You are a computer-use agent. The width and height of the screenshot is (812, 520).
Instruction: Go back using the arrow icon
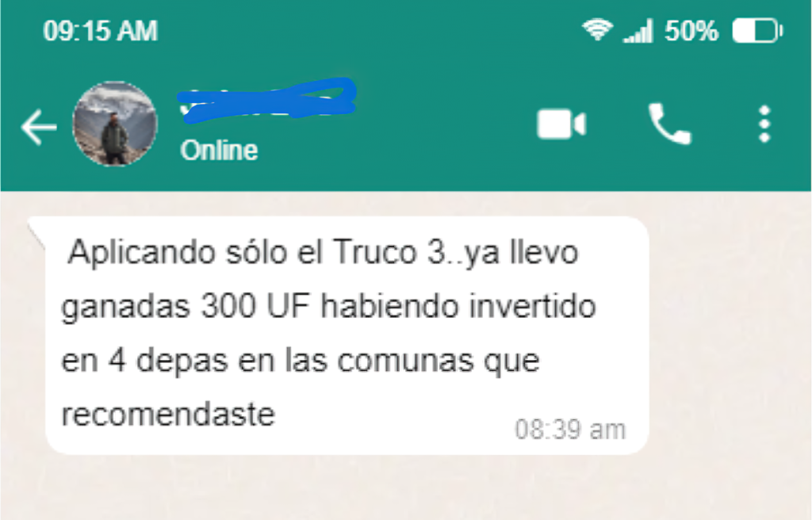(x=39, y=126)
